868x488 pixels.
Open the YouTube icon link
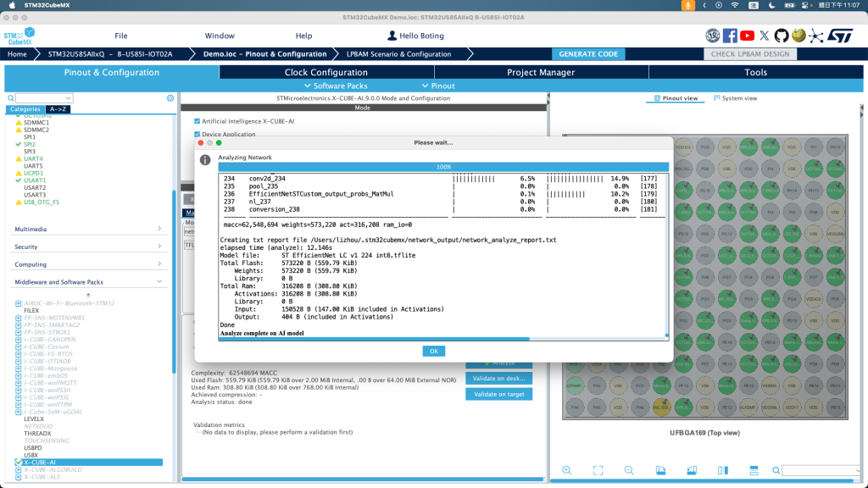click(747, 36)
